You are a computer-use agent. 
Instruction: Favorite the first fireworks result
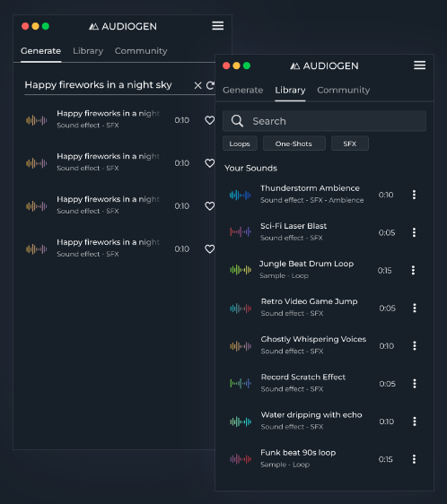(x=209, y=120)
